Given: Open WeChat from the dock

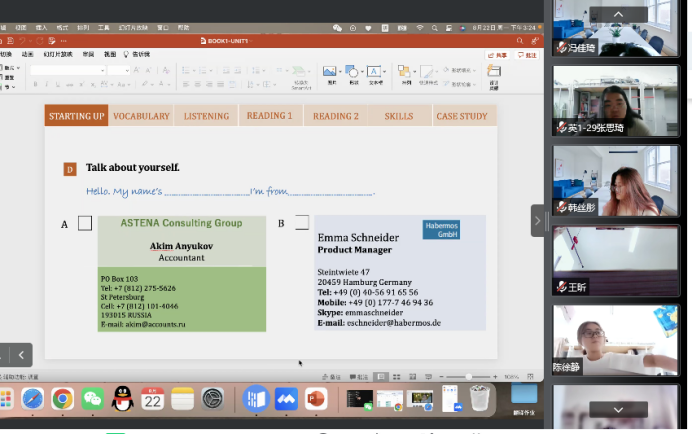Looking at the screenshot, I should point(92,399).
